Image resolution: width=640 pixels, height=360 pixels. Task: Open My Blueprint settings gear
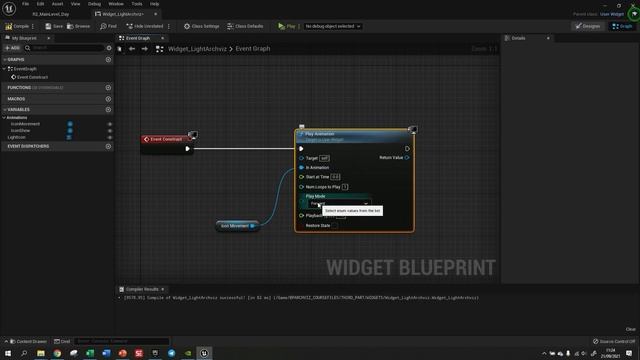click(109, 48)
